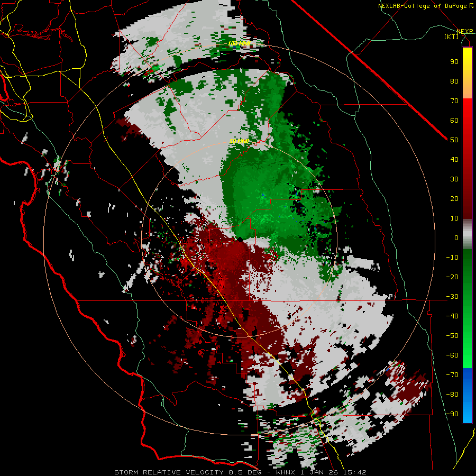This screenshot has height=476, width=476.
Task: Click the -20 value on velocity scale
Action: point(452,277)
